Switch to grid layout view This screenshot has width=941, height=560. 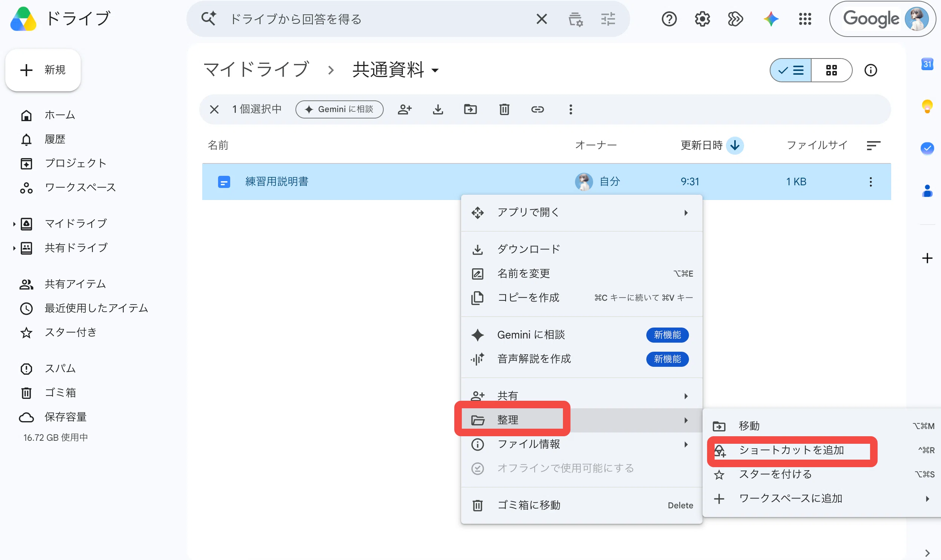tap(831, 70)
